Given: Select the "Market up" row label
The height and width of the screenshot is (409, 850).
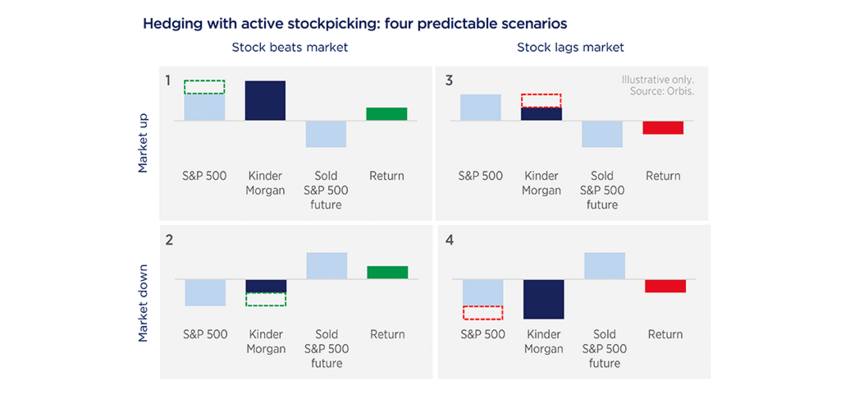Looking at the screenshot, I should (144, 142).
